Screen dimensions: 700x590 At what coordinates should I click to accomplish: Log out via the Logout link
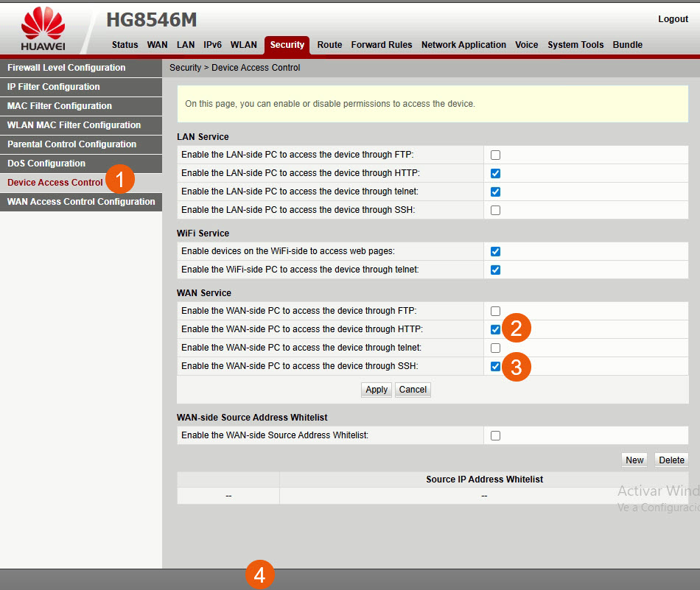click(x=673, y=19)
